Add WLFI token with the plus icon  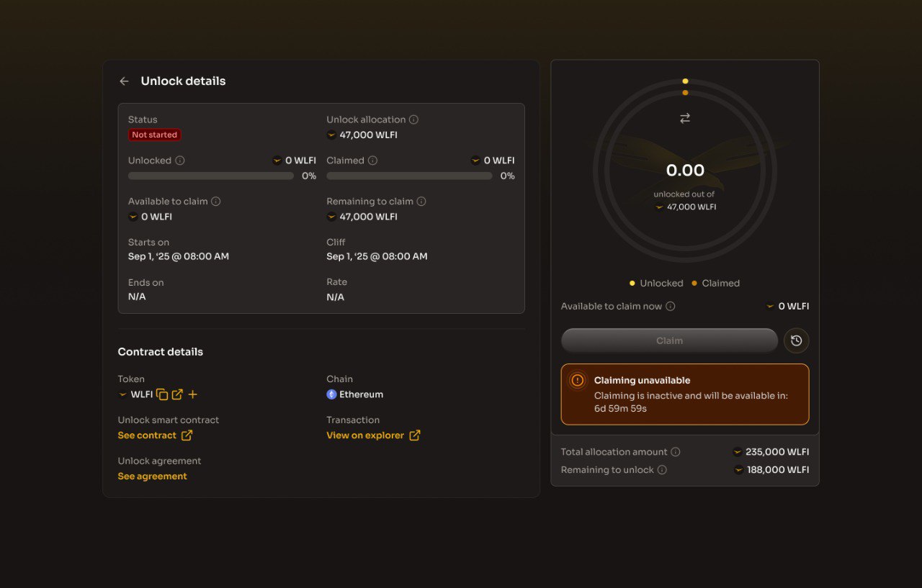(x=192, y=394)
